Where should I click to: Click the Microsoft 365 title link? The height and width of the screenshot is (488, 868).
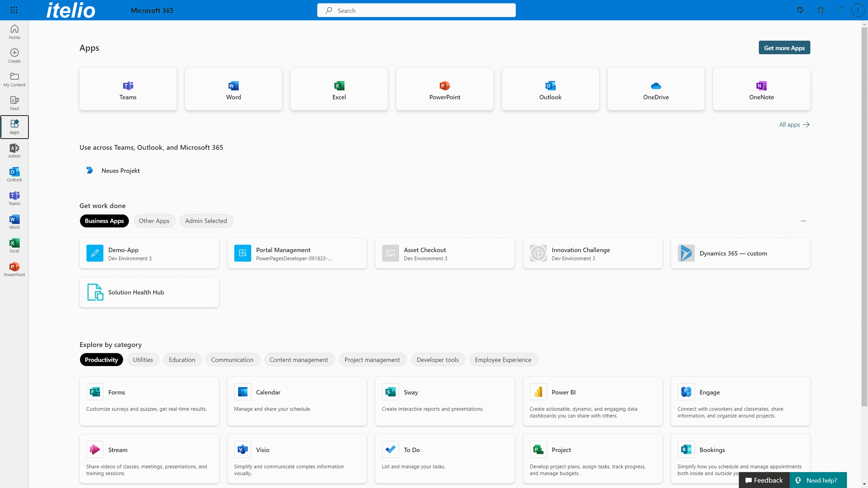[152, 11]
